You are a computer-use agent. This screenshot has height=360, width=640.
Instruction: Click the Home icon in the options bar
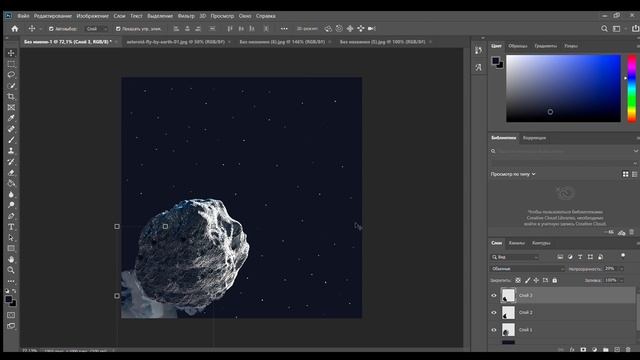(x=15, y=29)
